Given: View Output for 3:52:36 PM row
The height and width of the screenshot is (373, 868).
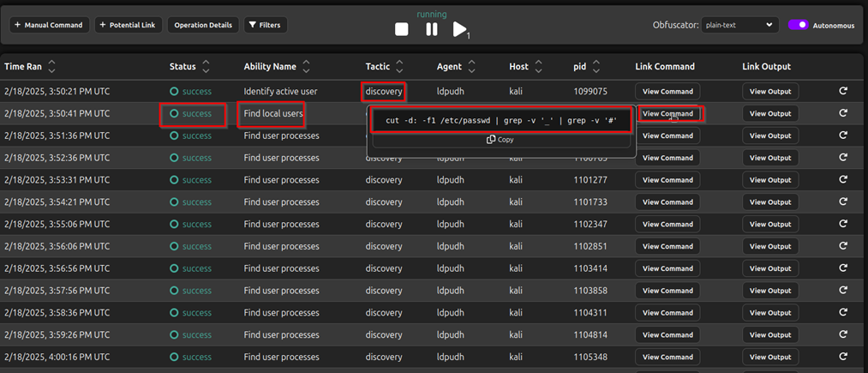Looking at the screenshot, I should 770,158.
